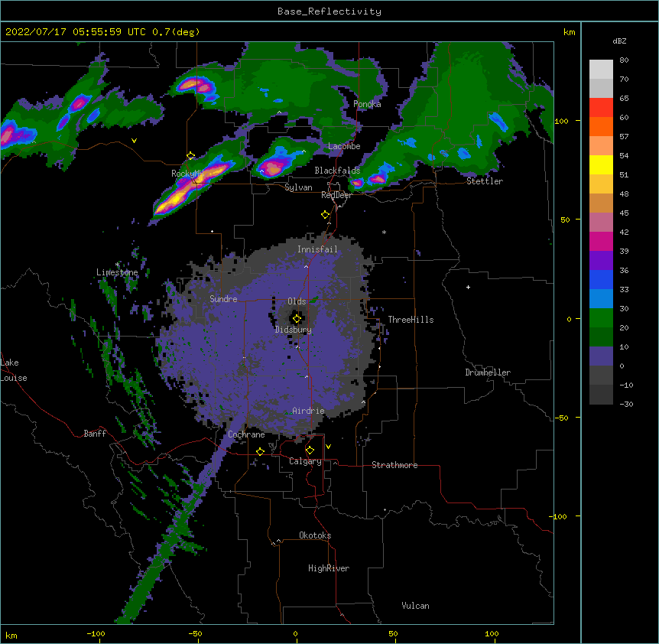The width and height of the screenshot is (659, 644).
Task: Click the vertical axis -50 km tick label
Action: pos(561,418)
